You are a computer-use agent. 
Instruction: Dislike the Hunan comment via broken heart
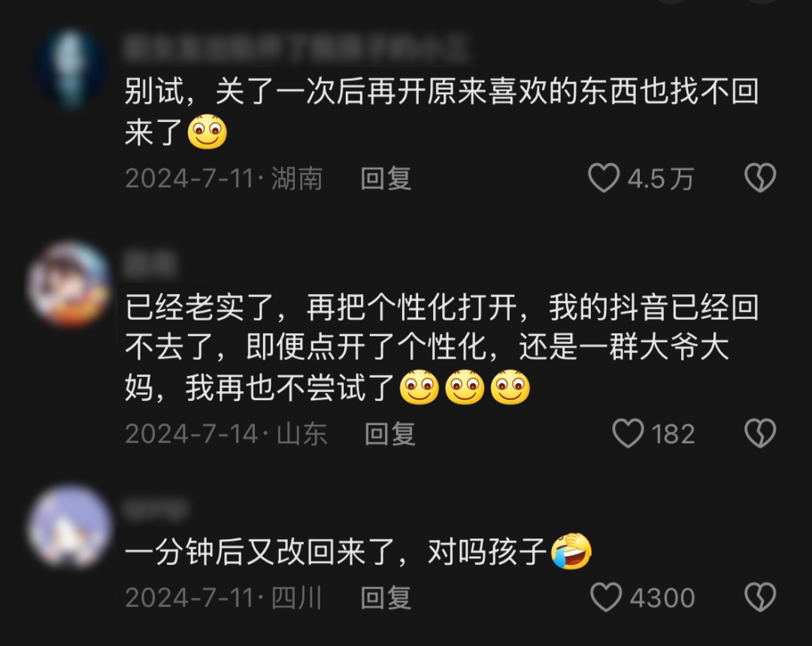pos(760,177)
